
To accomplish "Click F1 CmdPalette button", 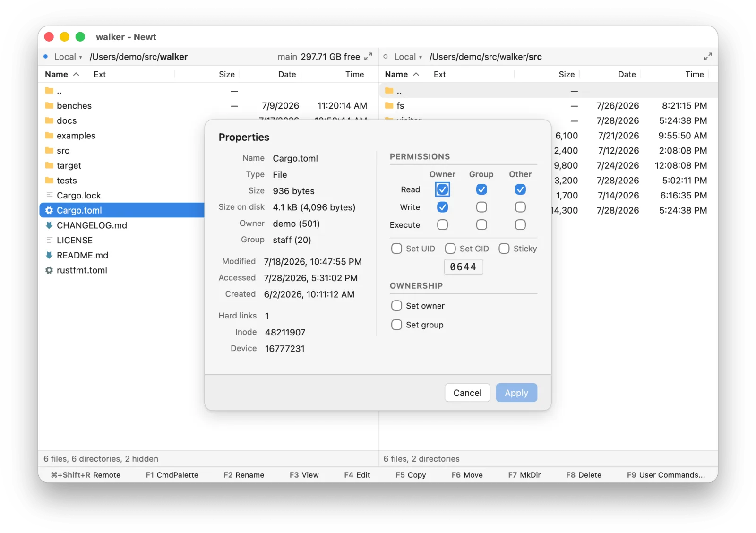I will 172,475.
